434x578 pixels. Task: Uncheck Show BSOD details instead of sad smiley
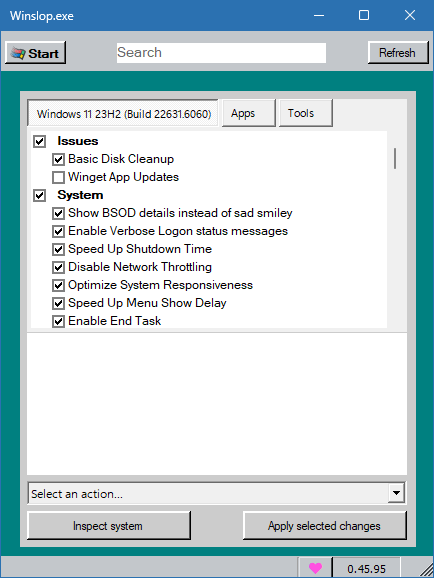point(58,213)
